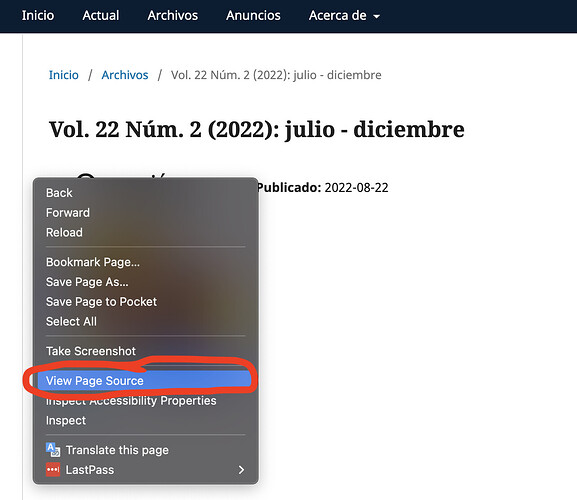
Task: Select Inspect Accessibility Properties
Action: click(144, 401)
